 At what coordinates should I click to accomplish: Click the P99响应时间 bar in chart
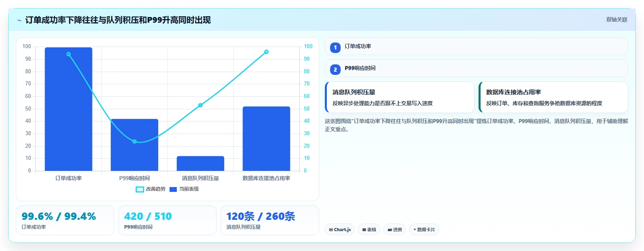click(134, 145)
